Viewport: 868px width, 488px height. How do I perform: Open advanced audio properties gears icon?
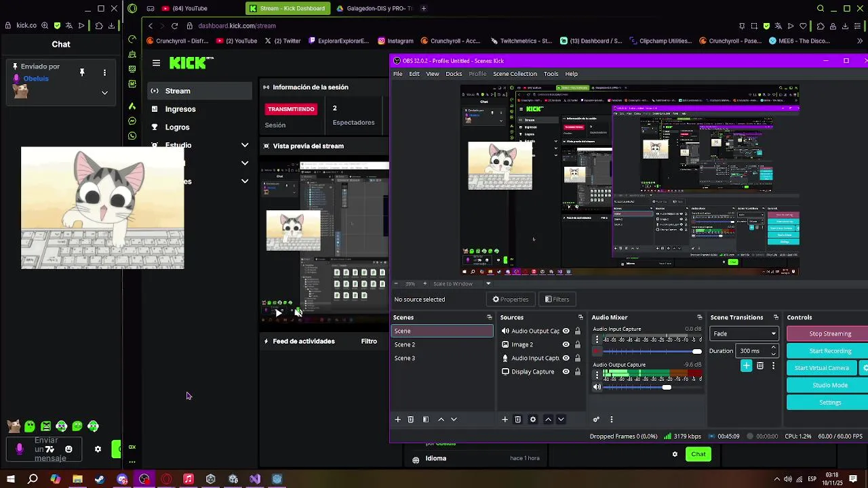[x=596, y=420]
